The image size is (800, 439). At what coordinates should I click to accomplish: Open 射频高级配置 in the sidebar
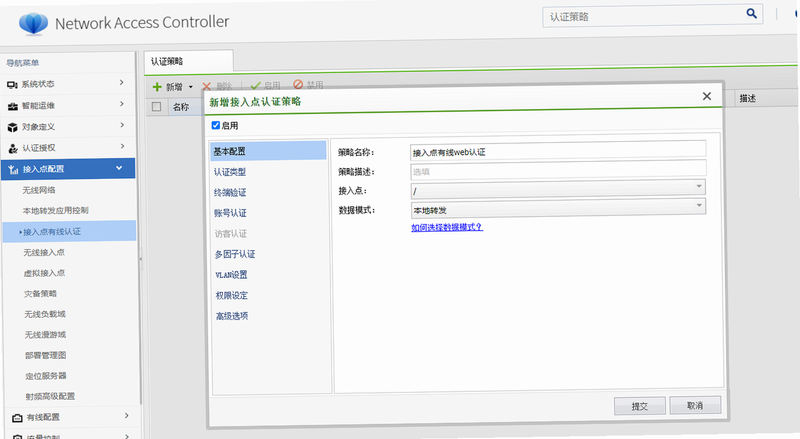click(50, 397)
